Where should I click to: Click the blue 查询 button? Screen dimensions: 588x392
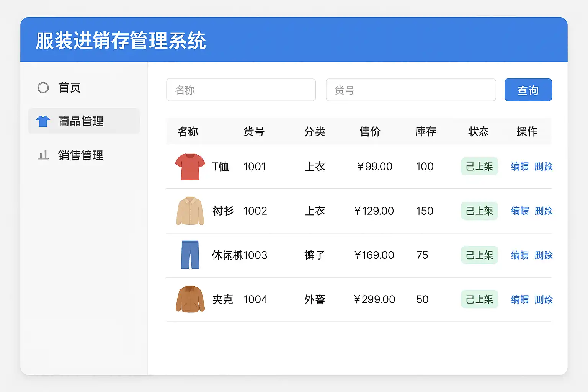pyautogui.click(x=528, y=90)
